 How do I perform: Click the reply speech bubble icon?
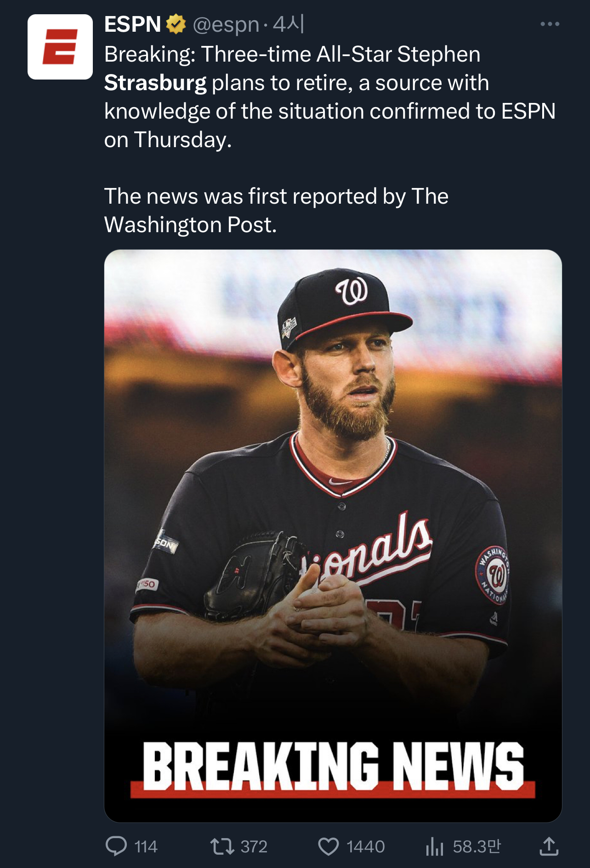(116, 846)
